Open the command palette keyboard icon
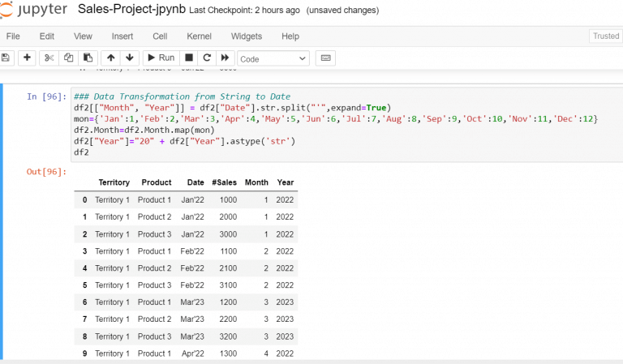 pos(325,58)
